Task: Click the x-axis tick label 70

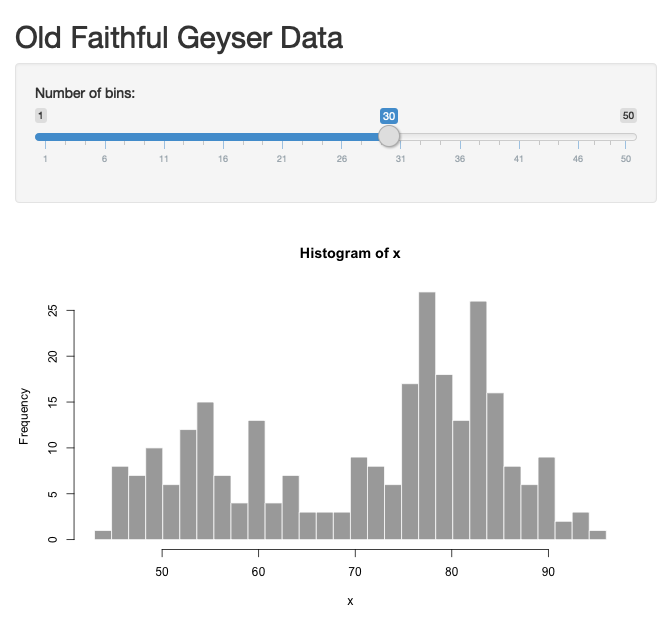Action: [355, 572]
